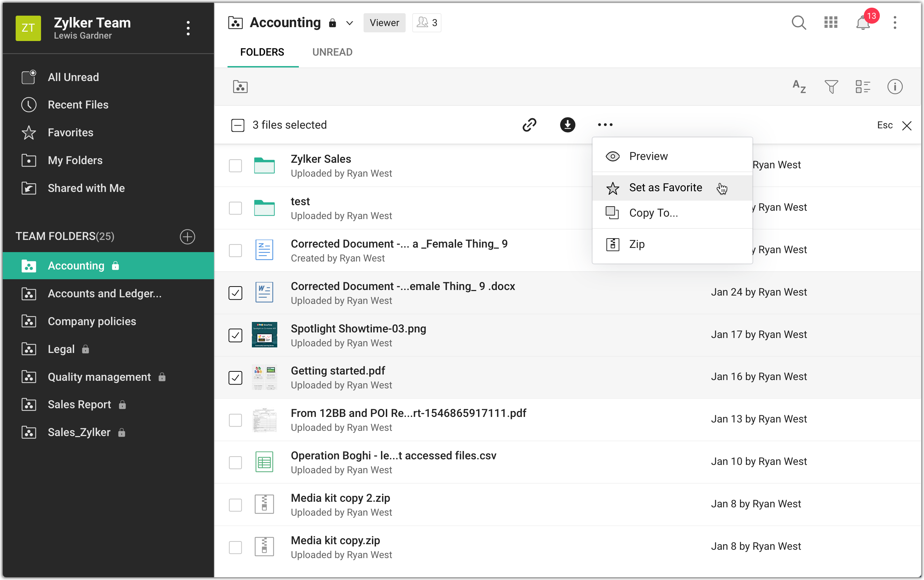Open the three-dots more actions menu
Viewport: 924px width, 580px height.
tap(605, 125)
